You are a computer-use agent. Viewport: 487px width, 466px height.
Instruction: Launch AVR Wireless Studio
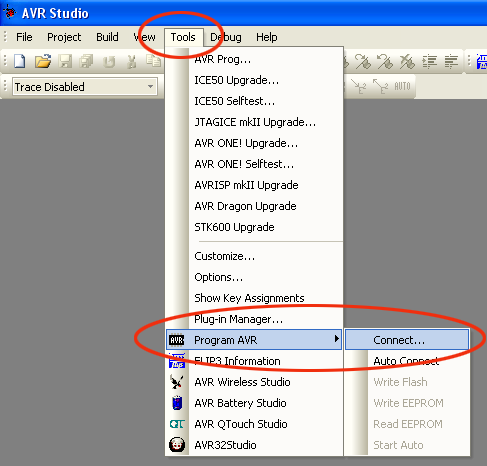tap(254, 382)
